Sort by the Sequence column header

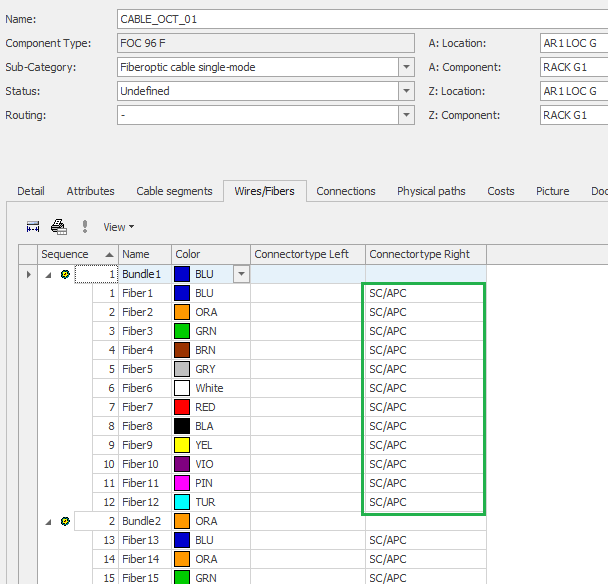(x=78, y=254)
